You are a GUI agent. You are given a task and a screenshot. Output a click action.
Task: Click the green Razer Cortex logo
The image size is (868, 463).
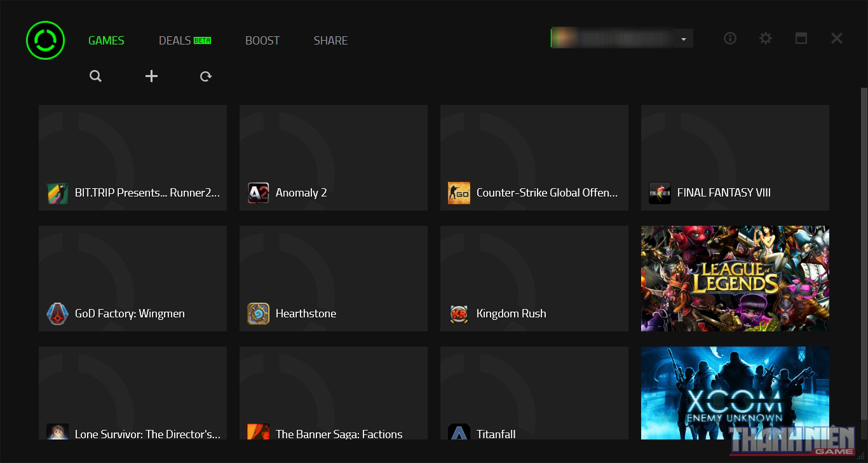click(46, 40)
